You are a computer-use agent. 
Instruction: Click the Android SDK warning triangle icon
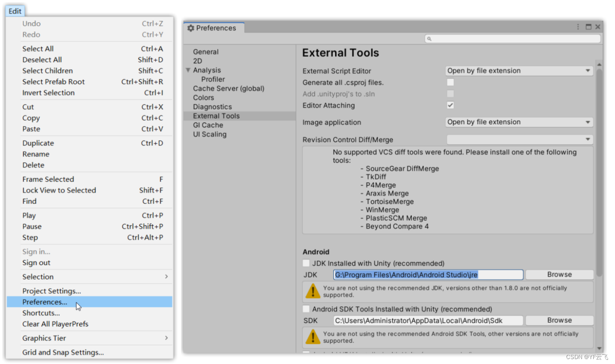[x=313, y=337]
